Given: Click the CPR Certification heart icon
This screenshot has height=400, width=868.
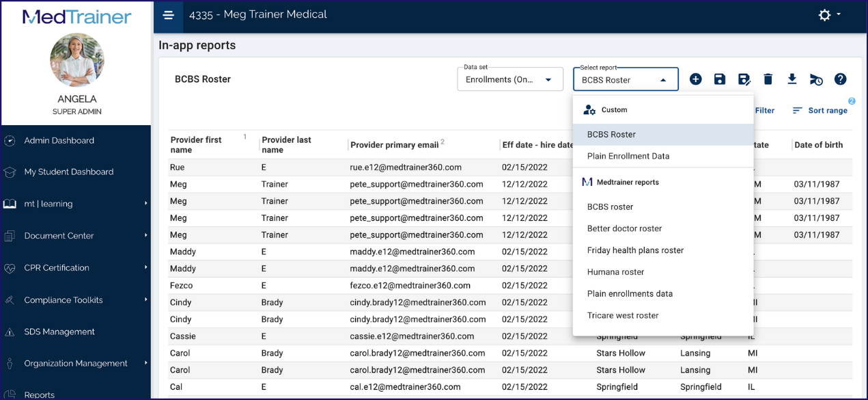Looking at the screenshot, I should click(10, 268).
